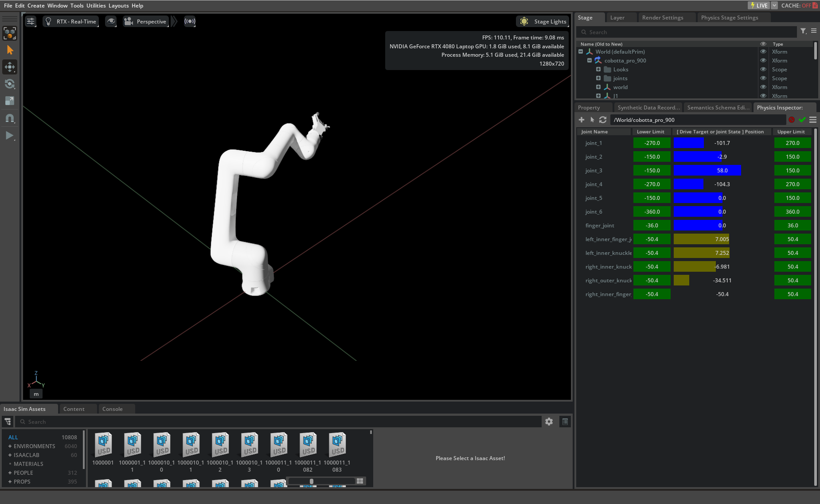Open the selection mode tool at toolbar top

[x=10, y=33]
